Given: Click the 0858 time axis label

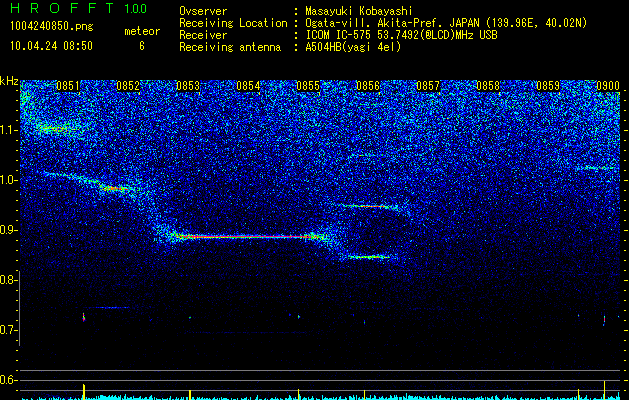Looking at the screenshot, I should click(488, 86).
